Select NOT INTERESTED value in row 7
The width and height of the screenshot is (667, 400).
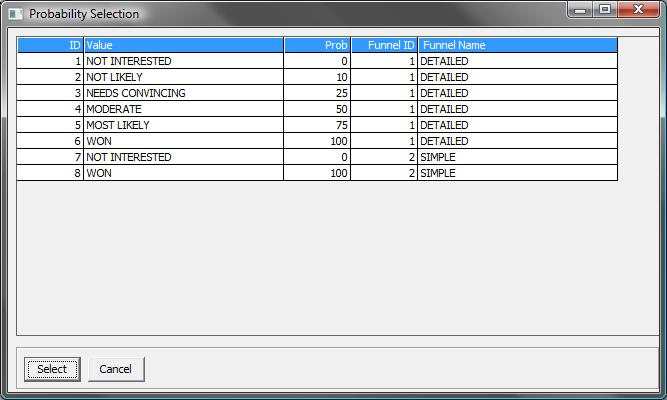(x=184, y=157)
